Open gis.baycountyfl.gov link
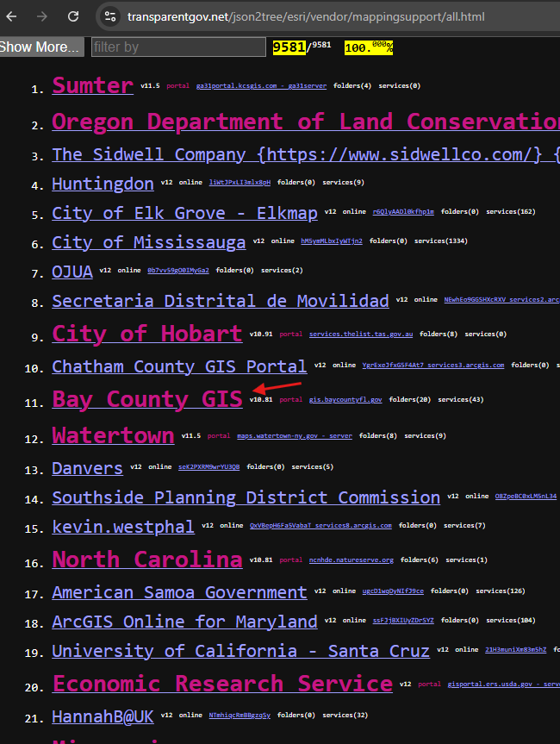560x744 pixels. (x=345, y=399)
